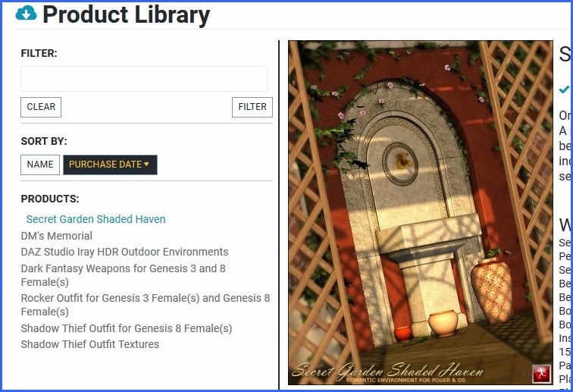Click the Filter button
This screenshot has height=392, width=573.
coord(252,107)
